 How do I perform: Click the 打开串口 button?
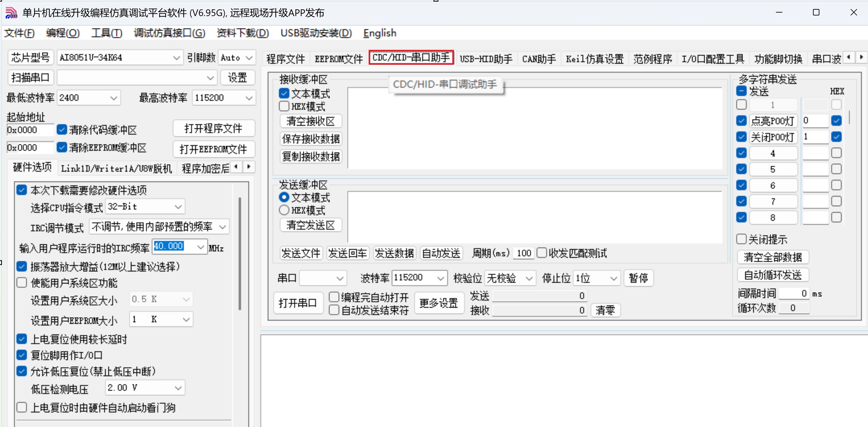[x=298, y=303]
